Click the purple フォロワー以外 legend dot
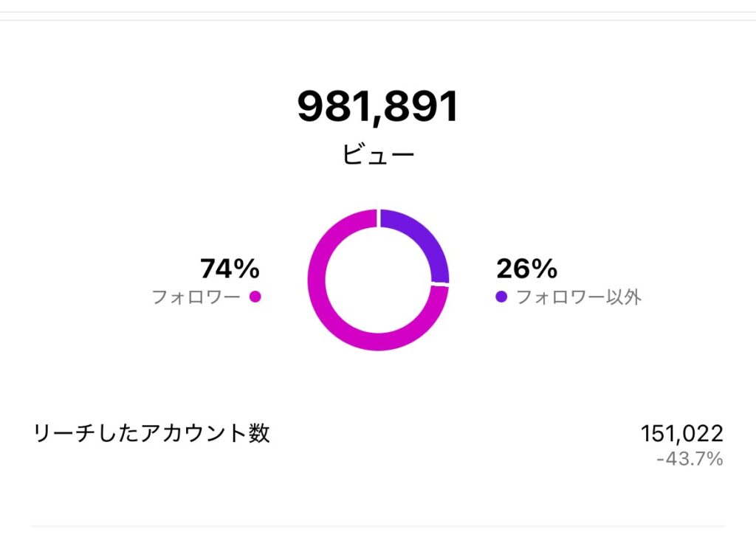The height and width of the screenshot is (546, 756). click(501, 297)
